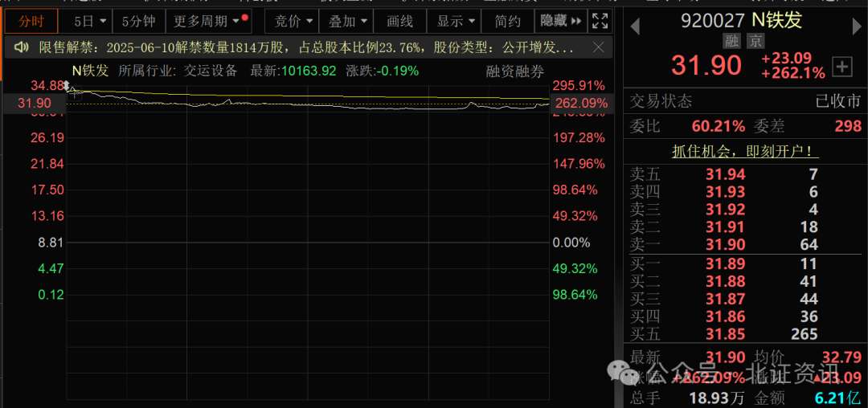Open the 限售解禁 announcement text

306,48
